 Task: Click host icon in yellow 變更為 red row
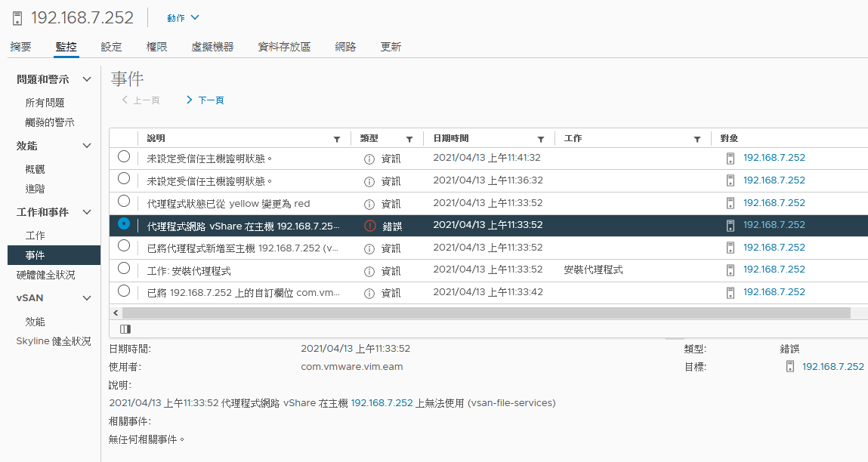click(x=731, y=203)
